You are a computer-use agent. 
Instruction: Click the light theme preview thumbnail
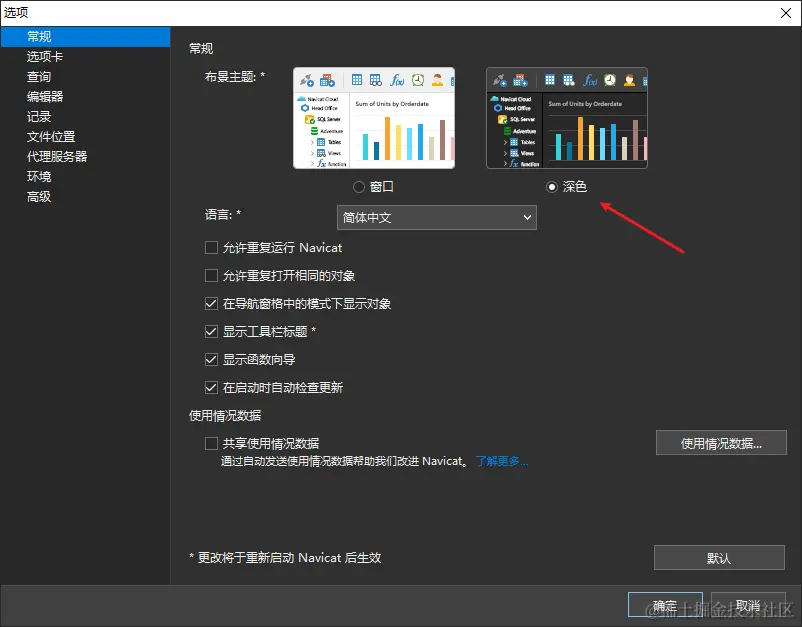point(374,118)
